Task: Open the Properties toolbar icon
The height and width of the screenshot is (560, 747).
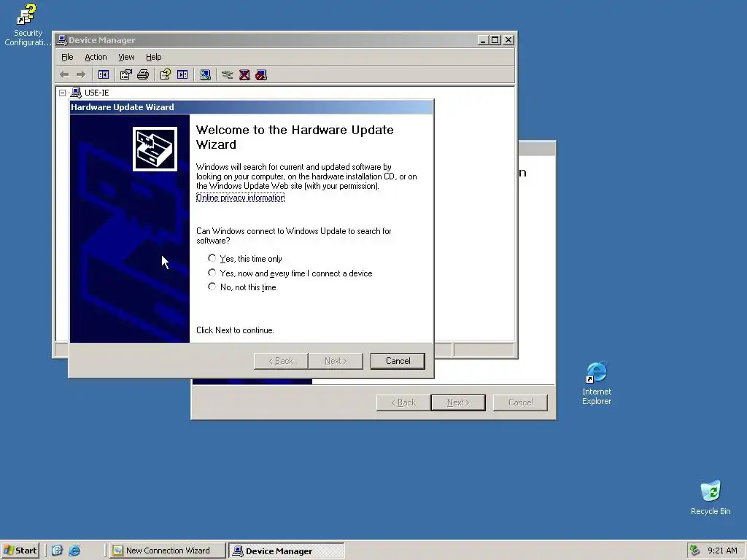Action: (x=125, y=75)
